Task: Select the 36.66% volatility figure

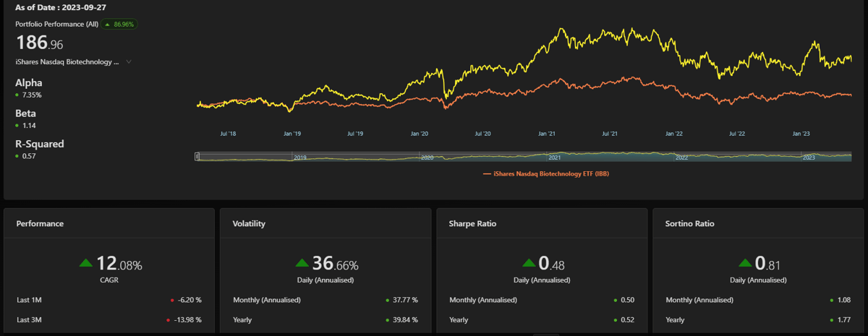Action: coord(336,264)
